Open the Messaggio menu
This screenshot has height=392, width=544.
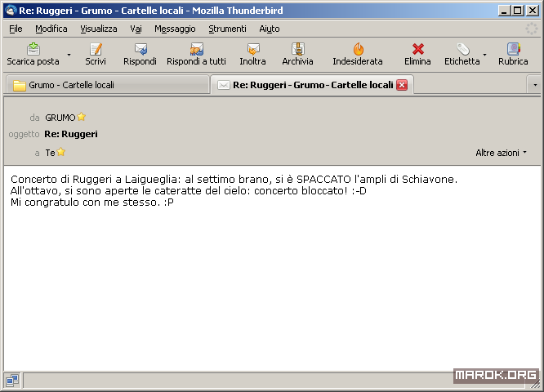175,29
